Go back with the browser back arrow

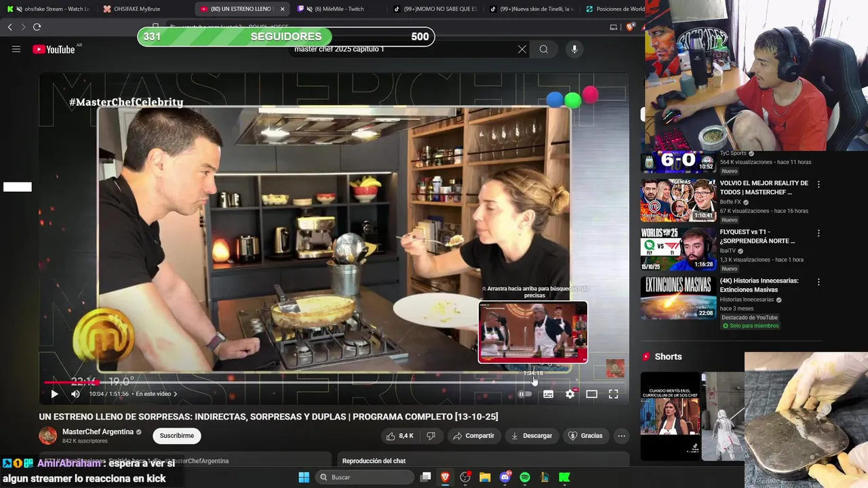[x=10, y=27]
